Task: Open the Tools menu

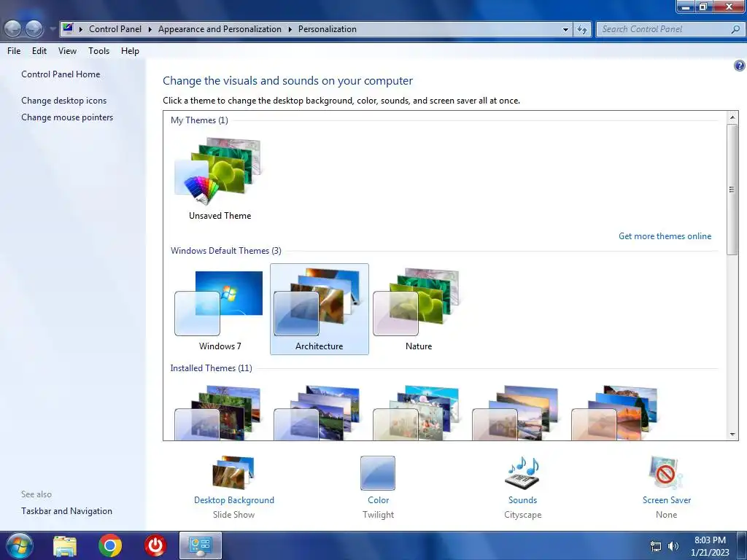Action: pyautogui.click(x=98, y=51)
